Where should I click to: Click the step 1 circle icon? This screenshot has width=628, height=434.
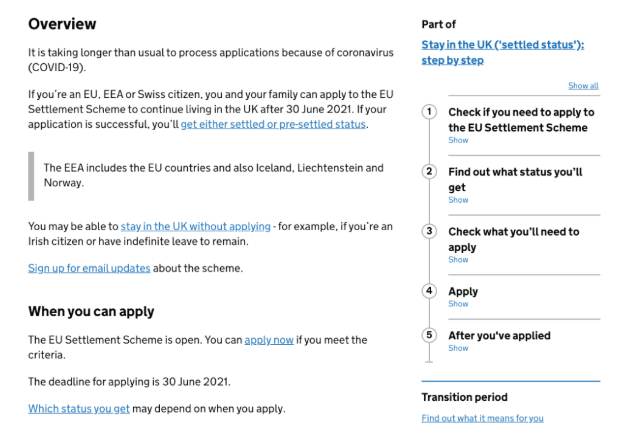(429, 111)
